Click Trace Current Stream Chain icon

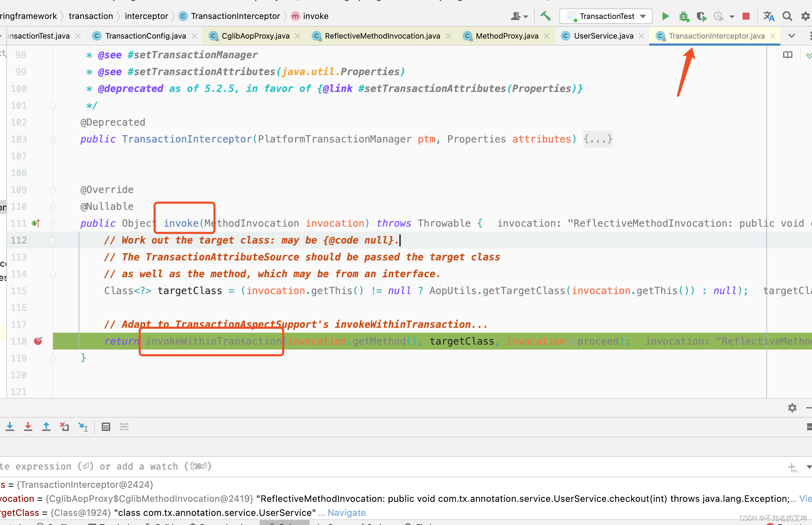coord(124,427)
